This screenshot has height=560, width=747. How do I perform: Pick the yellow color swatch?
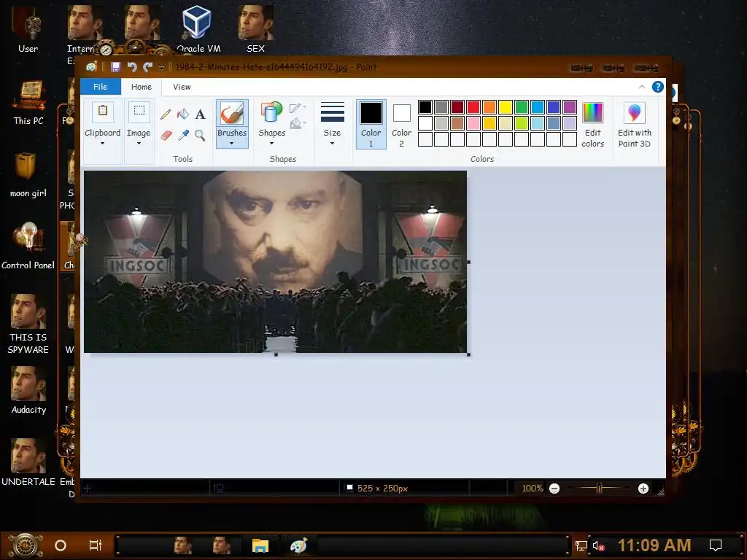pos(505,107)
